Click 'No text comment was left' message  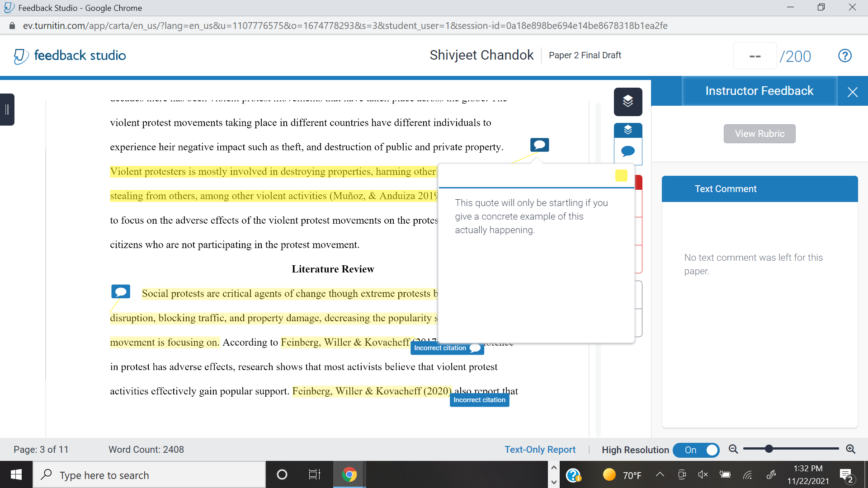point(753,264)
